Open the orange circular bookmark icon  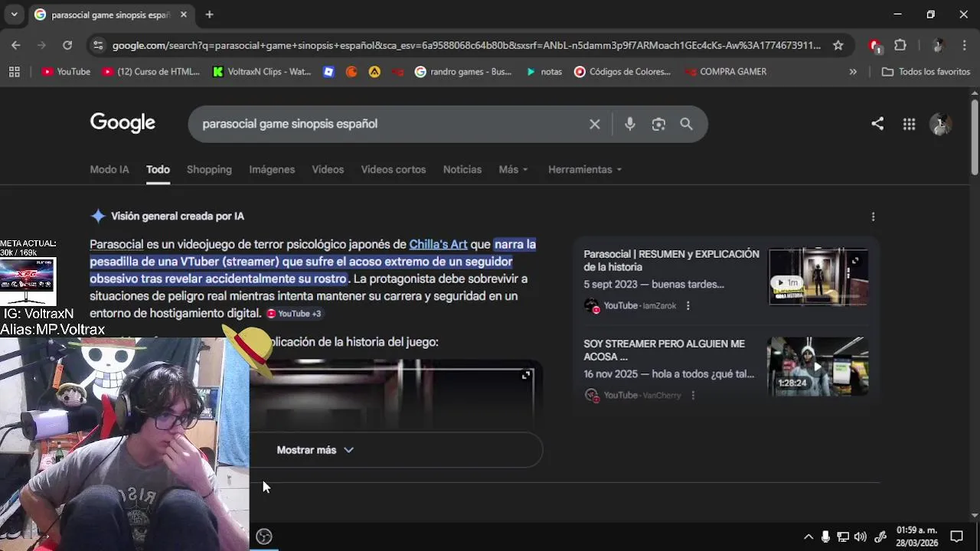pos(351,72)
